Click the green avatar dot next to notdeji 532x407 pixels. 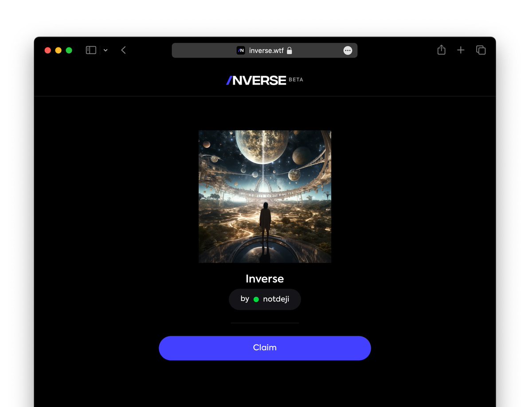(x=256, y=299)
